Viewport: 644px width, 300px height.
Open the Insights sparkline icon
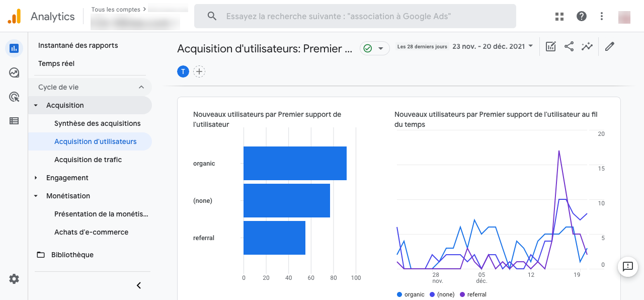(587, 47)
